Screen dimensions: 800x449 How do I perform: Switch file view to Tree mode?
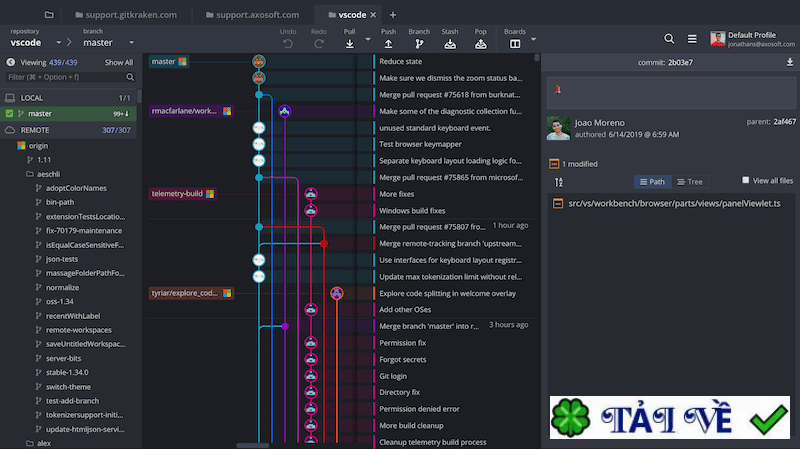[690, 182]
